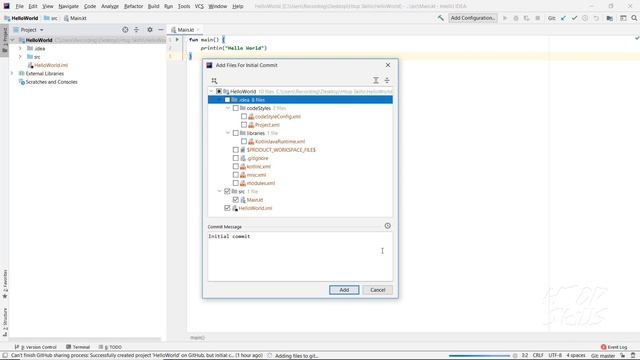Check the libraries folder checkbox
This screenshot has width=640, height=360.
tap(236, 133)
